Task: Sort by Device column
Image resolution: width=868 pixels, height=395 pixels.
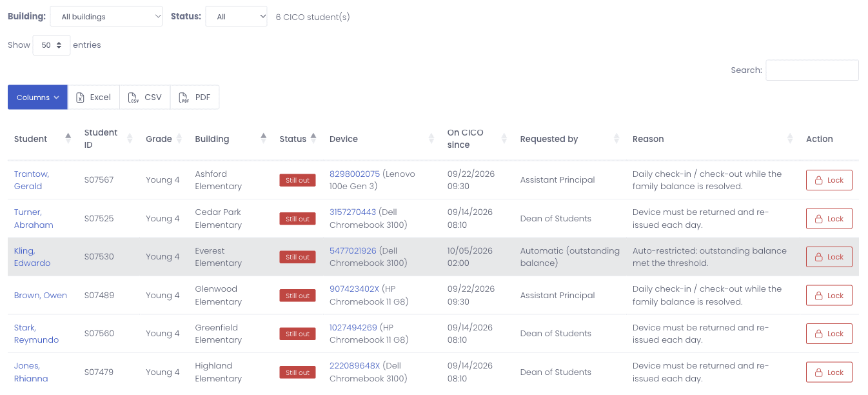Action: [x=382, y=139]
